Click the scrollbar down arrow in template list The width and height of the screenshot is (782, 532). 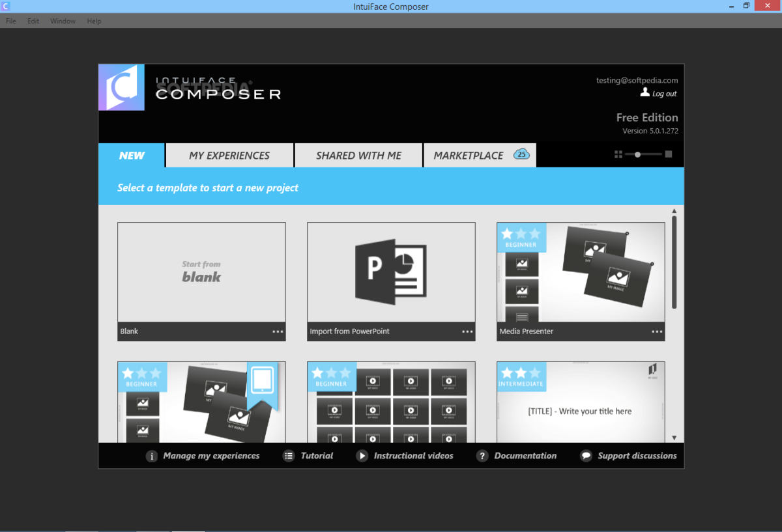tap(674, 438)
